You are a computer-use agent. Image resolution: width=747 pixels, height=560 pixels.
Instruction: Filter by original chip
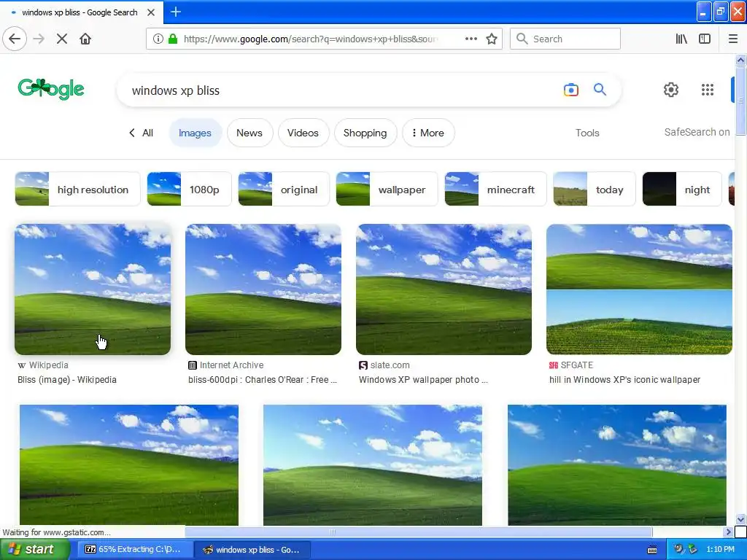point(284,189)
